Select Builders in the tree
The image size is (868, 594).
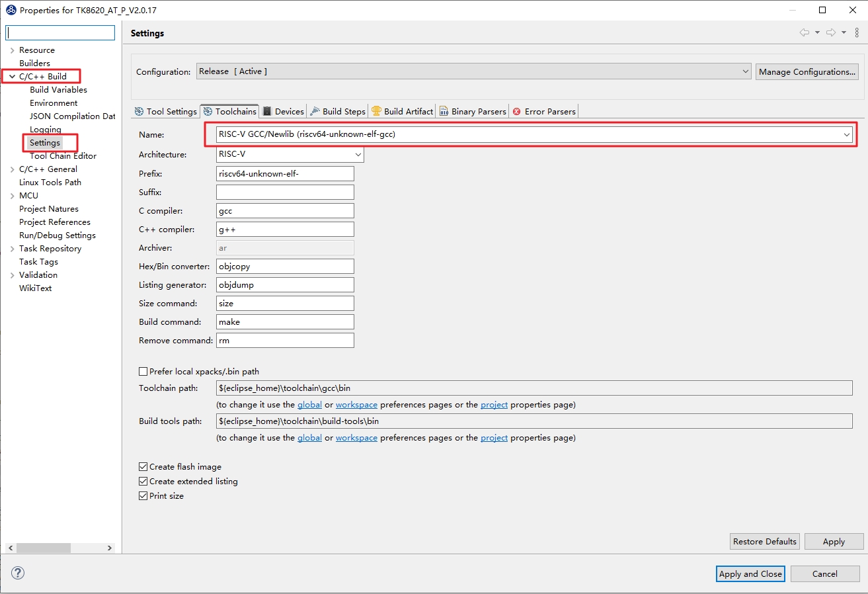[34, 64]
